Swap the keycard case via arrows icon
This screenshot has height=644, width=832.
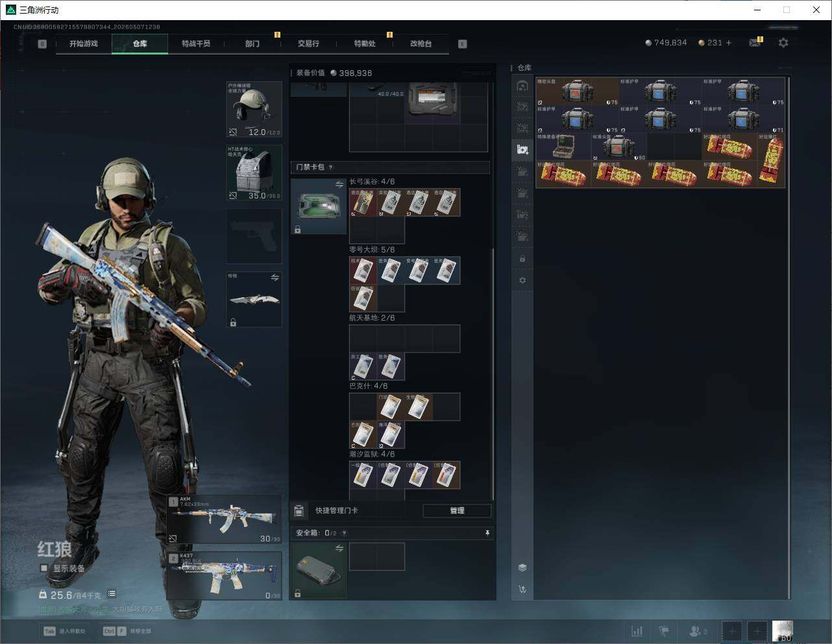339,185
